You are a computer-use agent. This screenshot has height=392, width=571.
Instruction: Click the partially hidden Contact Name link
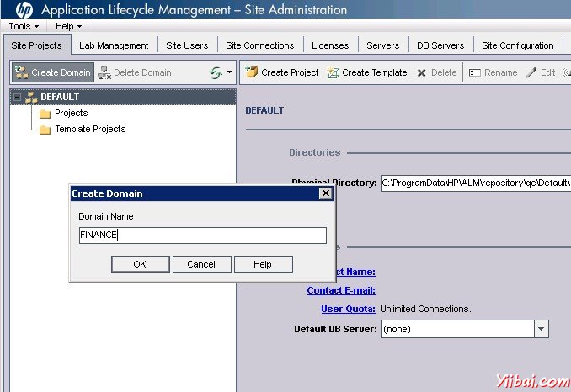pos(355,272)
